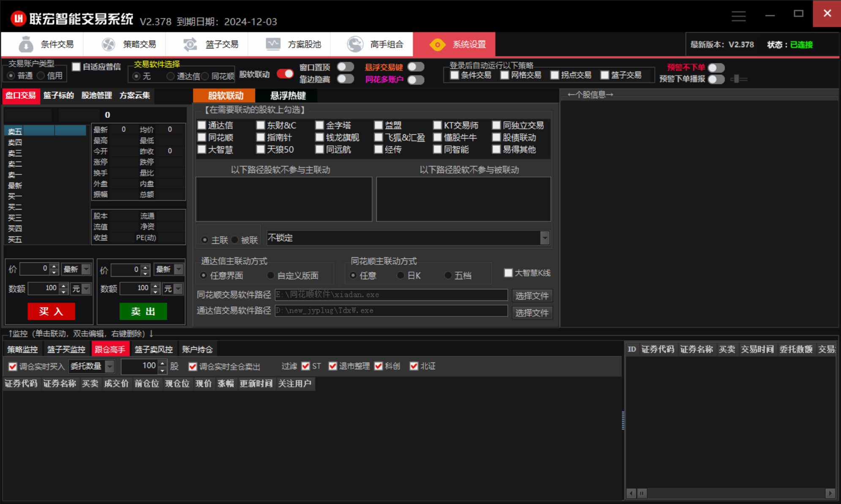Click the 方案股池 chart icon
The width and height of the screenshot is (841, 504).
273,44
